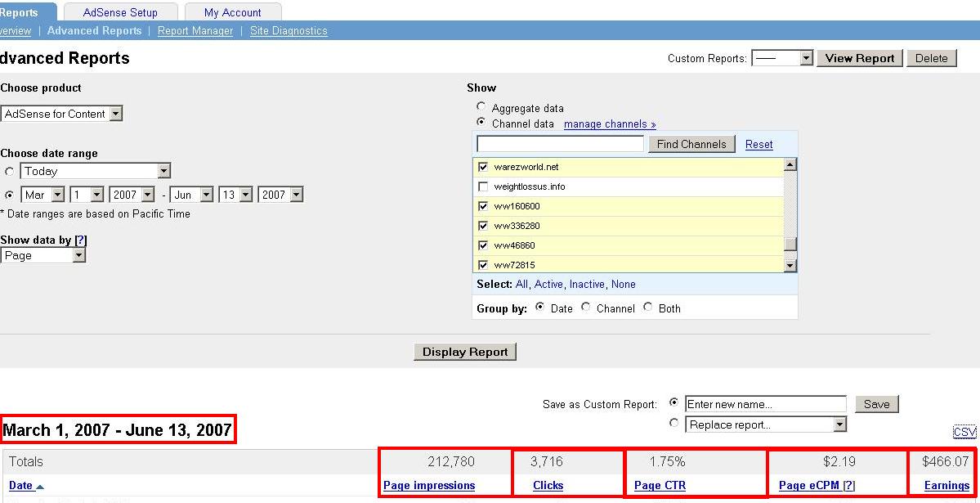Download the report via CSV link
980x503 pixels.
[x=964, y=433]
